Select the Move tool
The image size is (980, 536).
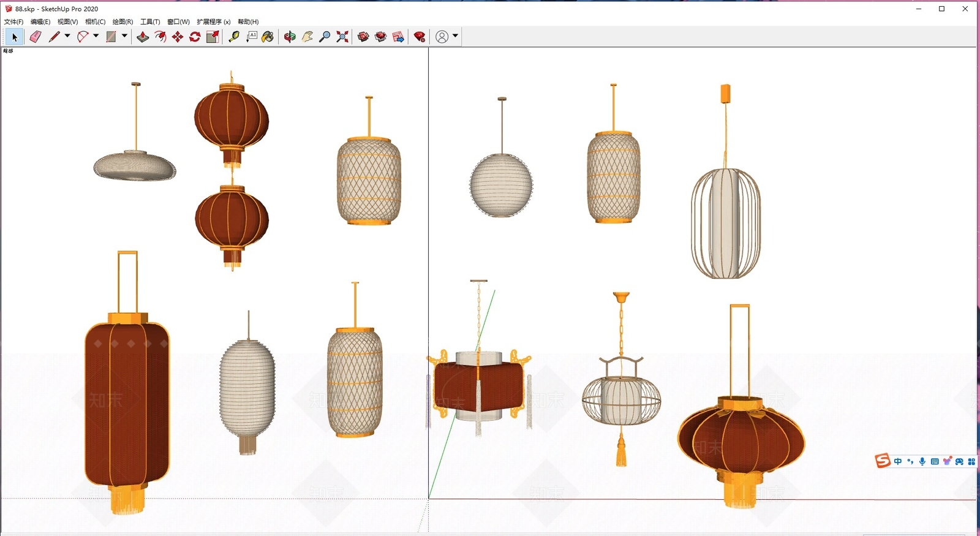click(178, 37)
